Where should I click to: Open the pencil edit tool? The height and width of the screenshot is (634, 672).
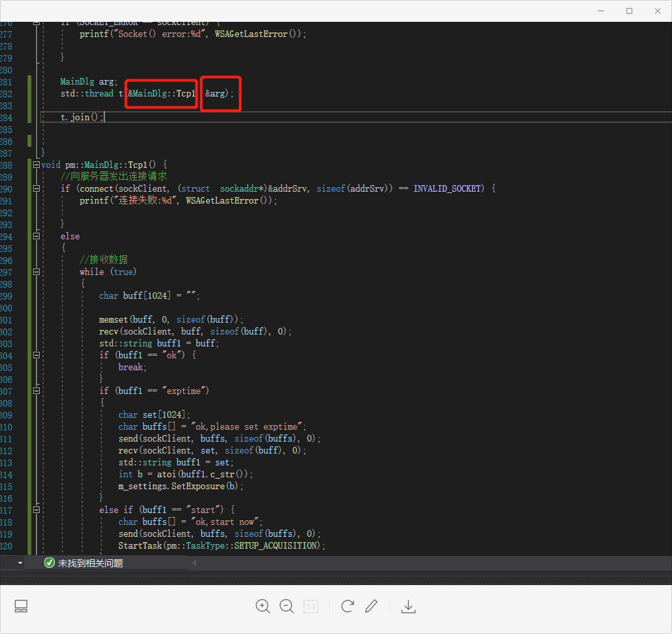pos(371,606)
